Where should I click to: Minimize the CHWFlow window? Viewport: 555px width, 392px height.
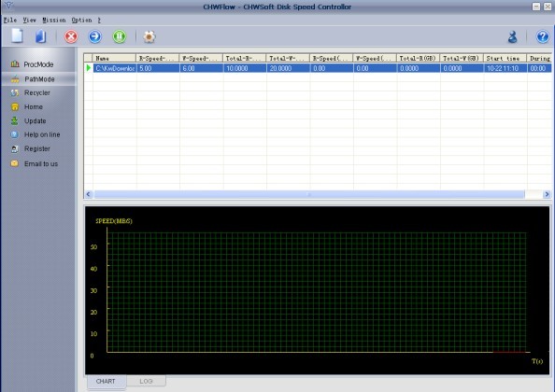536,7
